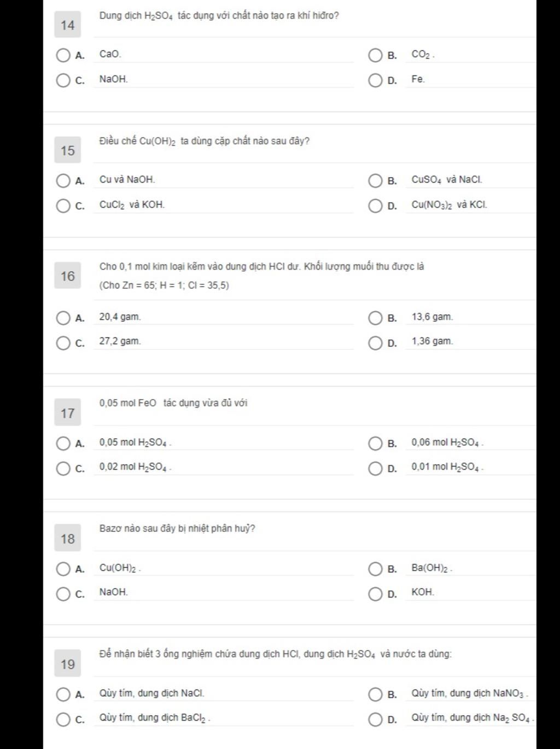Screen dimensions: 560x749
Task: Pick 'CO2' option B for question 14
Action: point(375,55)
